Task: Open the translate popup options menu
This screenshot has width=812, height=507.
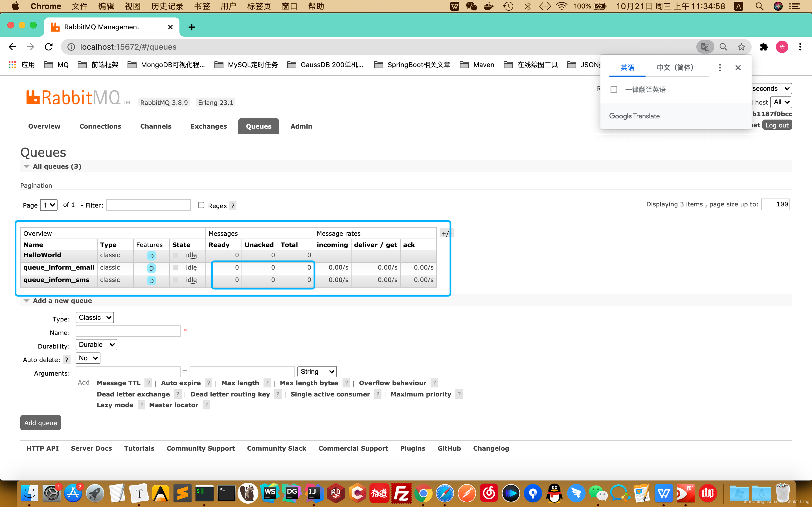Action: [720, 68]
